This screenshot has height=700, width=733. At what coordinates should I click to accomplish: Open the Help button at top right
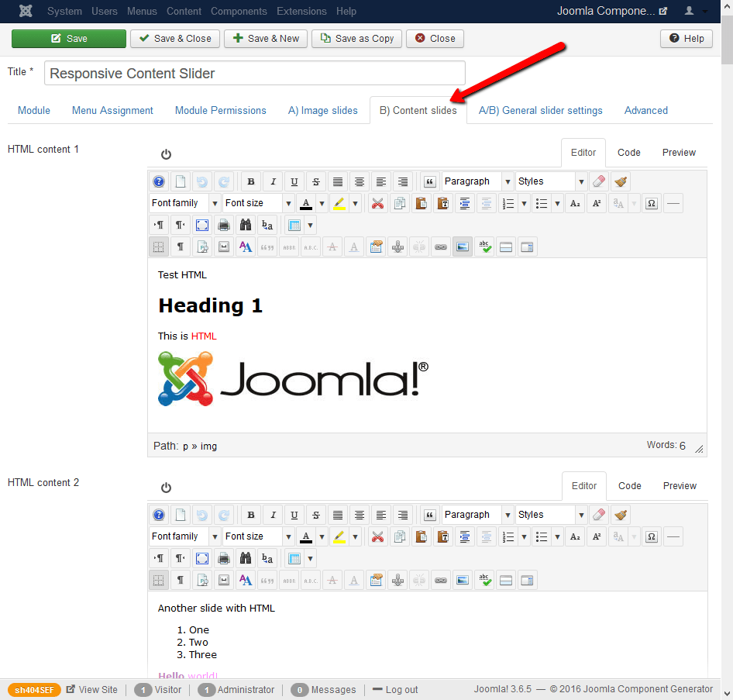pos(687,38)
